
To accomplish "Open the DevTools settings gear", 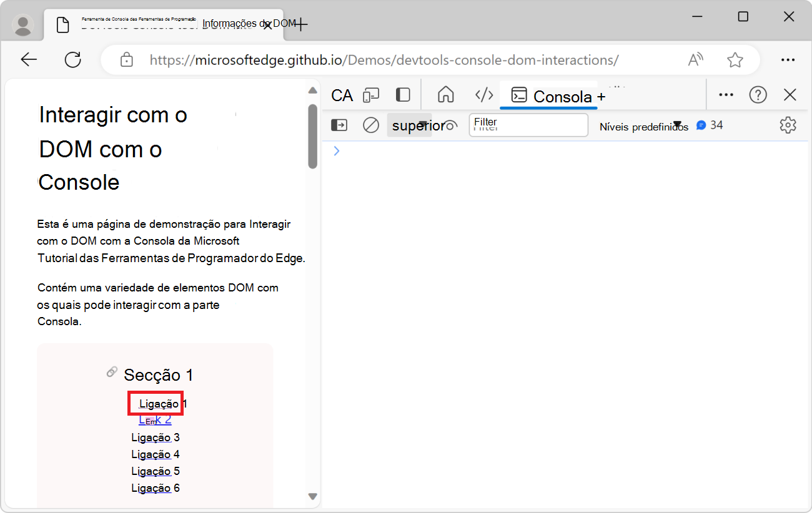I will coord(788,125).
